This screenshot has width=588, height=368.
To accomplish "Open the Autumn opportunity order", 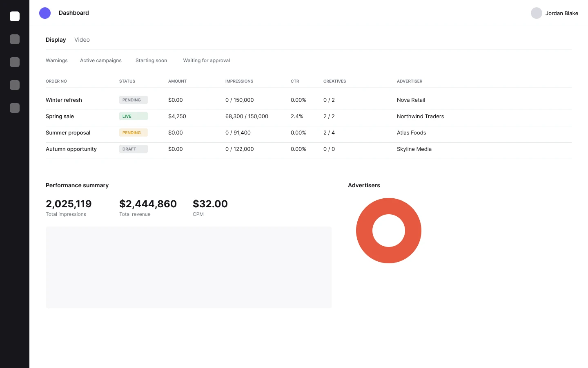I will (x=71, y=149).
